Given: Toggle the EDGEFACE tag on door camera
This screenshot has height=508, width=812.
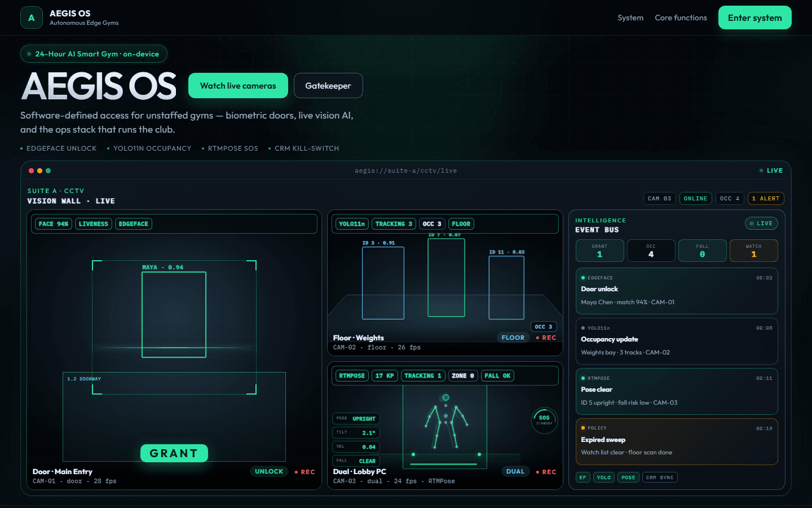Looking at the screenshot, I should tap(134, 224).
